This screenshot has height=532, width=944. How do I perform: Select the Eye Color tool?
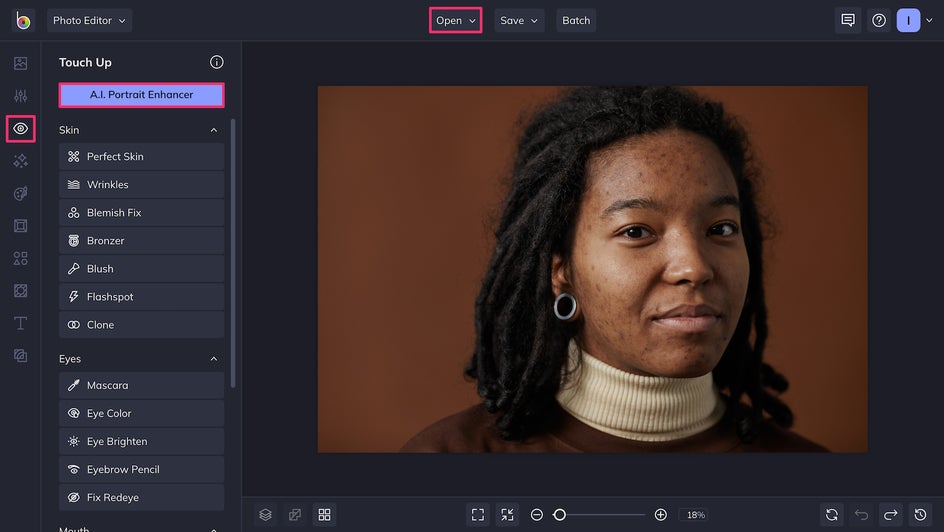141,413
